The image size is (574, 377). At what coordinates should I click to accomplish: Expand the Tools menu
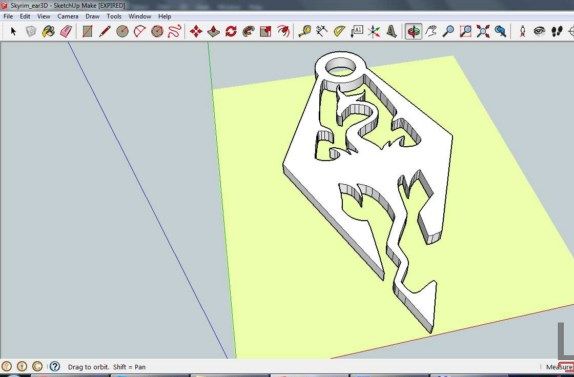tap(114, 16)
